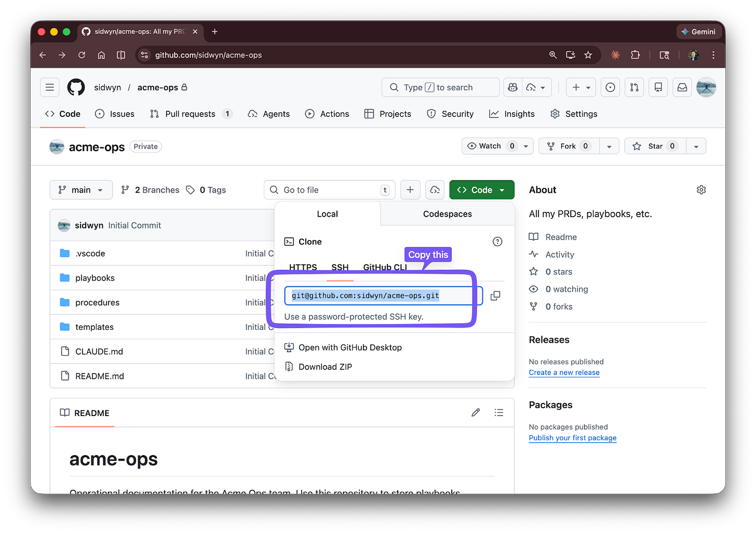
Task: Open with GitHub Desktop
Action: point(343,348)
